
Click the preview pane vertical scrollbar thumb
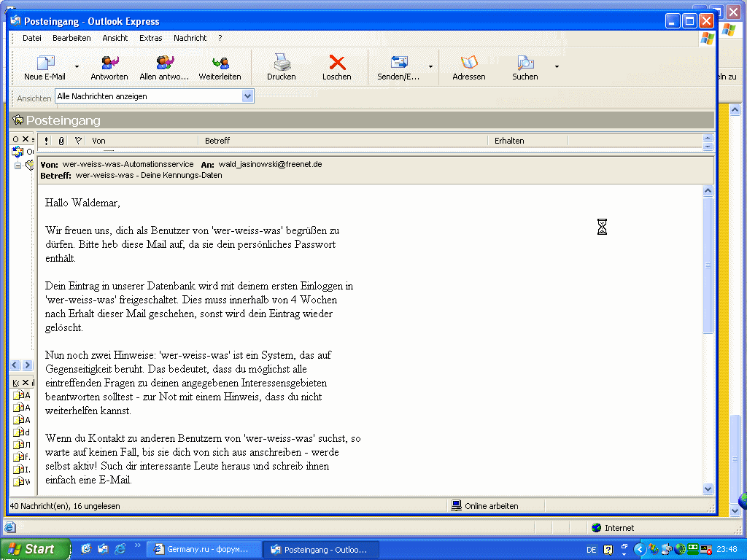(708, 265)
